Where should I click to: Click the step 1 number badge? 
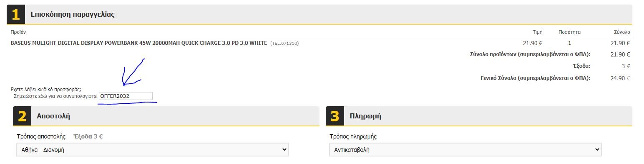pyautogui.click(x=16, y=15)
